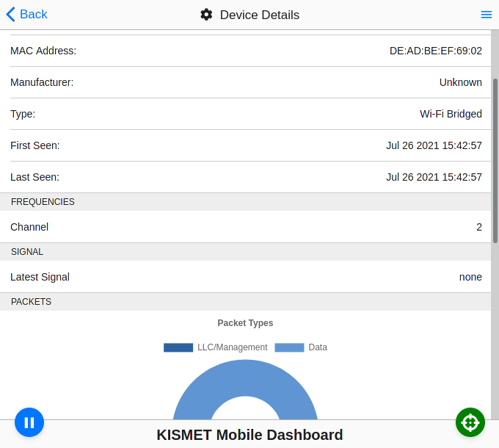Click the Latest Signal label

coord(40,277)
